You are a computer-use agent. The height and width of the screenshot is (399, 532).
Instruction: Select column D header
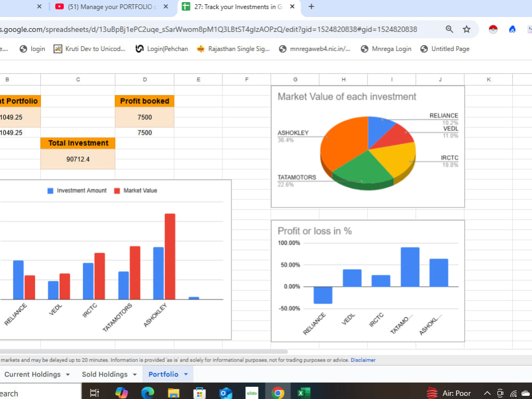pyautogui.click(x=145, y=79)
